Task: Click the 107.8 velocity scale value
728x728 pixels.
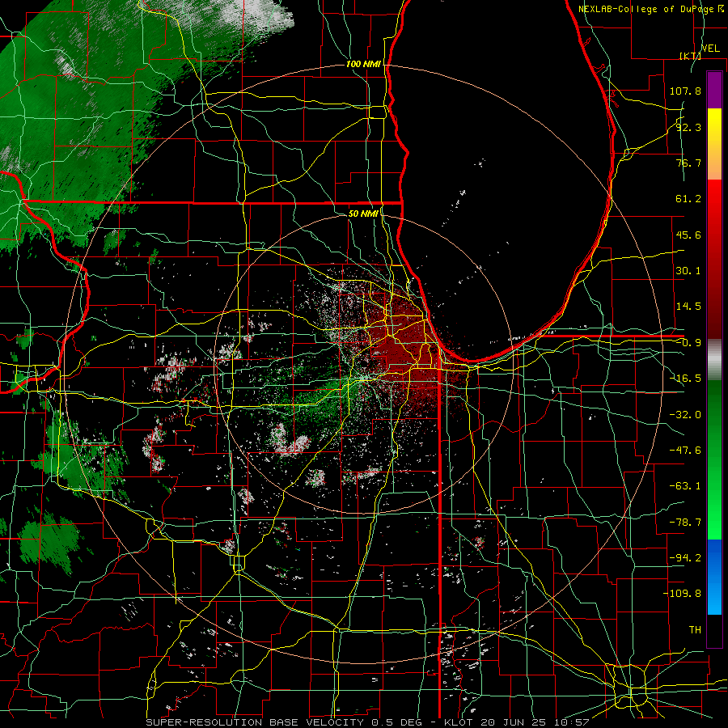Action: pyautogui.click(x=685, y=91)
